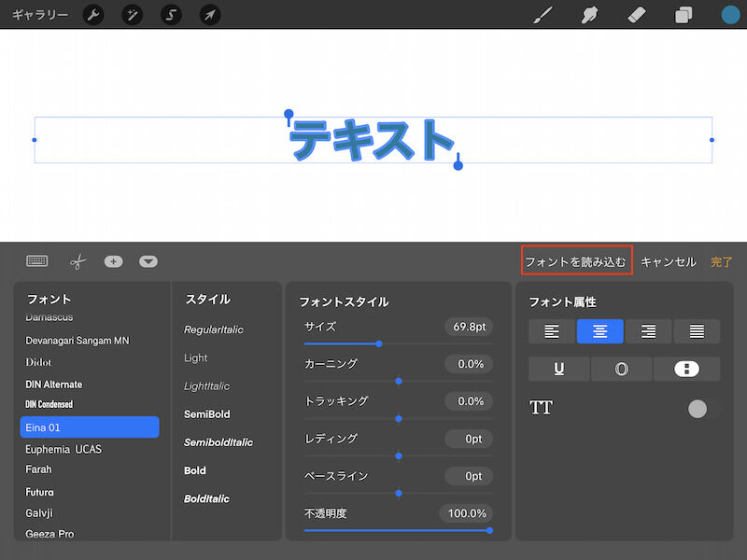The width and height of the screenshot is (747, 560).
Task: Click 完了 to finish editing
Action: 721,262
